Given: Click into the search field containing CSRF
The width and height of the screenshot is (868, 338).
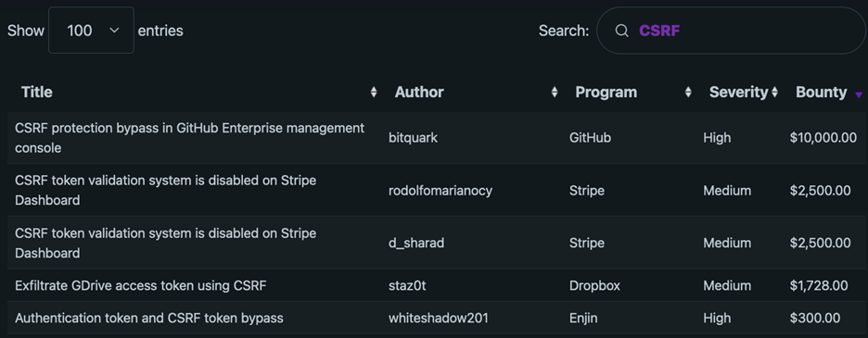Looking at the screenshot, I should point(731,31).
